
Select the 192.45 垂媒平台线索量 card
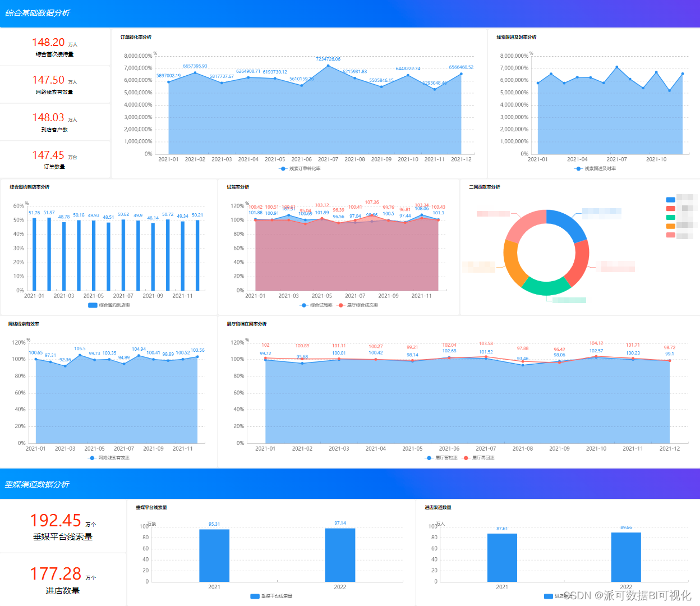(x=63, y=526)
